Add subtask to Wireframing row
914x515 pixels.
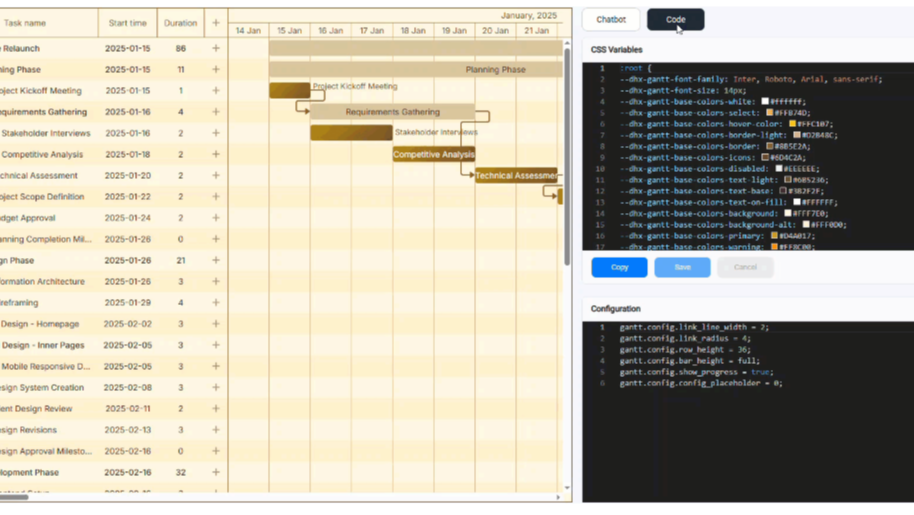tap(216, 302)
